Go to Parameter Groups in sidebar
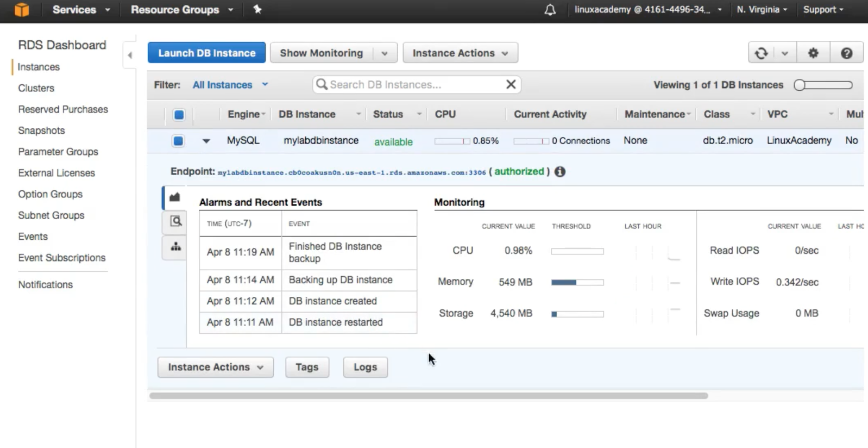The image size is (868, 448). click(58, 152)
